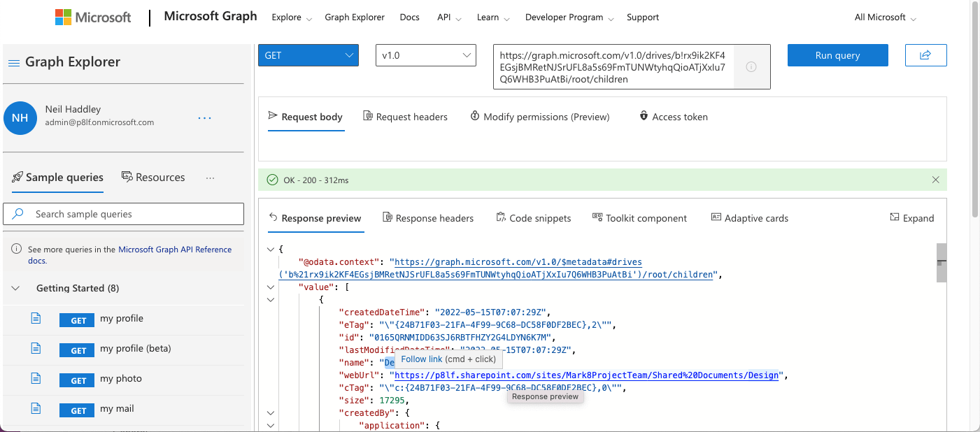Collapse the Getting Started query group

pyautogui.click(x=17, y=288)
